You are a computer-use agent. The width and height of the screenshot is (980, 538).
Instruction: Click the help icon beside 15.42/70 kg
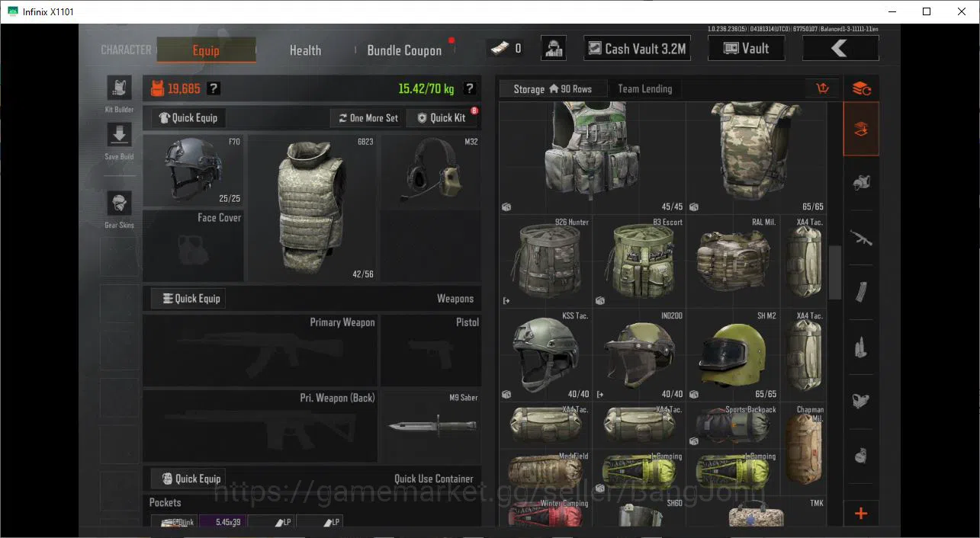click(470, 88)
